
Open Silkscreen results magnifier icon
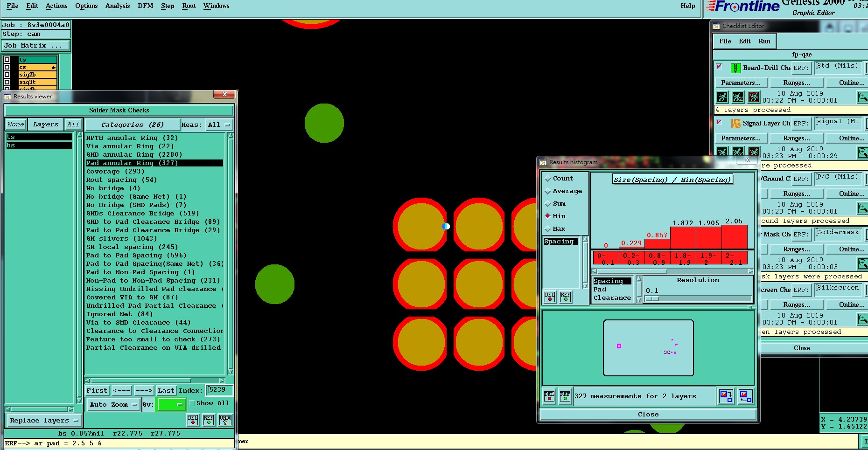[863, 319]
